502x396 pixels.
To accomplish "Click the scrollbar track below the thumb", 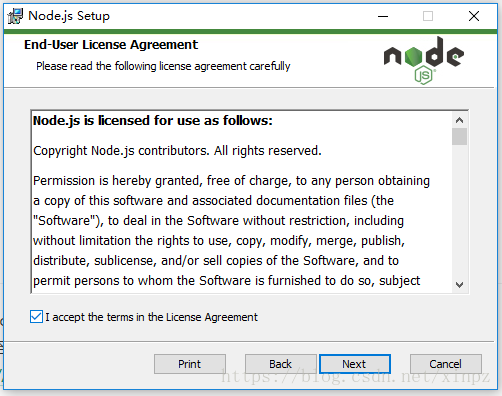I will coord(459,211).
